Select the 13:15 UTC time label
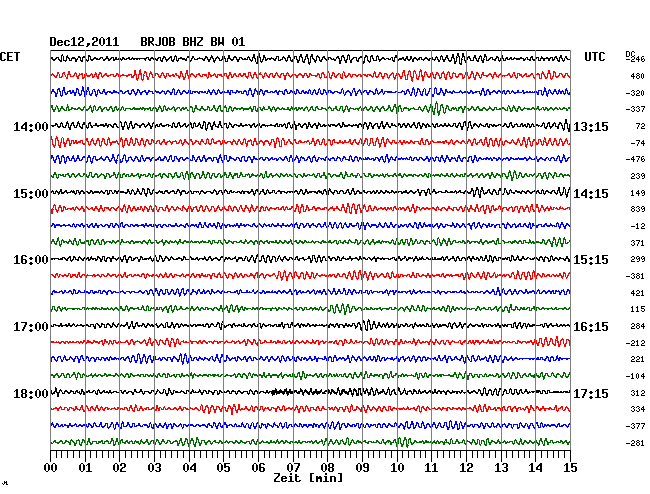The height and width of the screenshot is (494, 650). click(x=591, y=126)
